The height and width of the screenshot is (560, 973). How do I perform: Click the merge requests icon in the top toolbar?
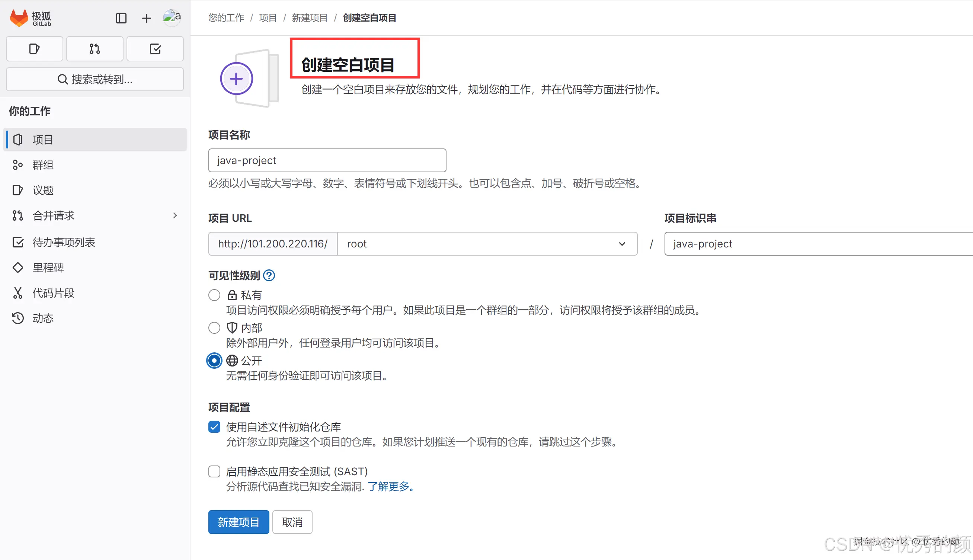pos(95,48)
